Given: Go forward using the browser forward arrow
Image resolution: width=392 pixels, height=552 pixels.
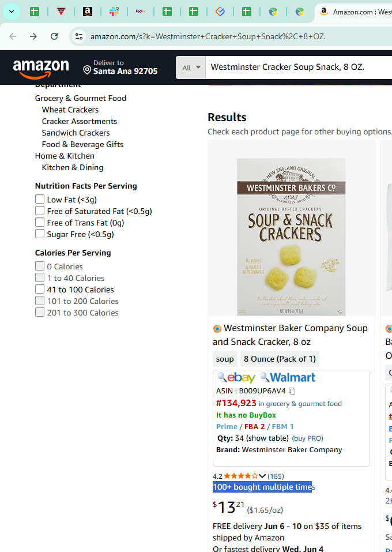Looking at the screenshot, I should [33, 36].
